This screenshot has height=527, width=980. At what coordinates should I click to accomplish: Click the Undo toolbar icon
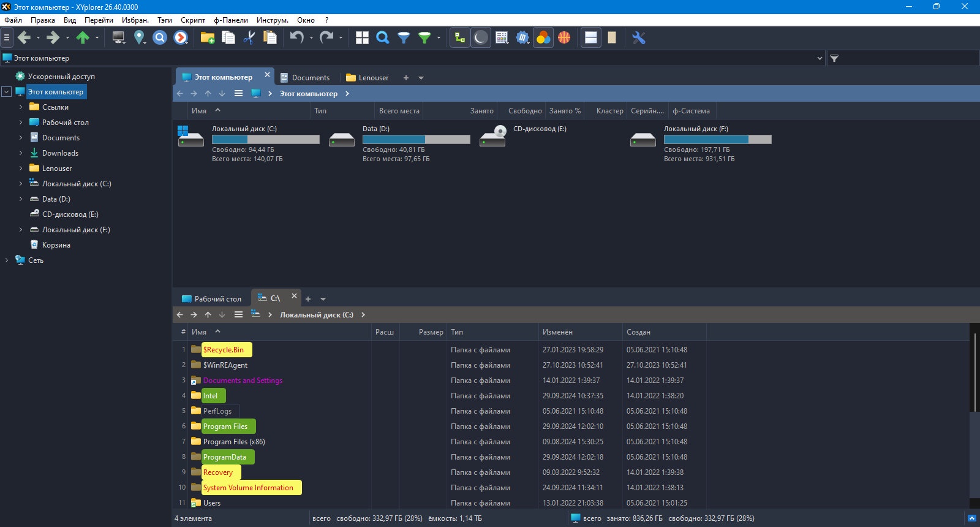(x=296, y=38)
